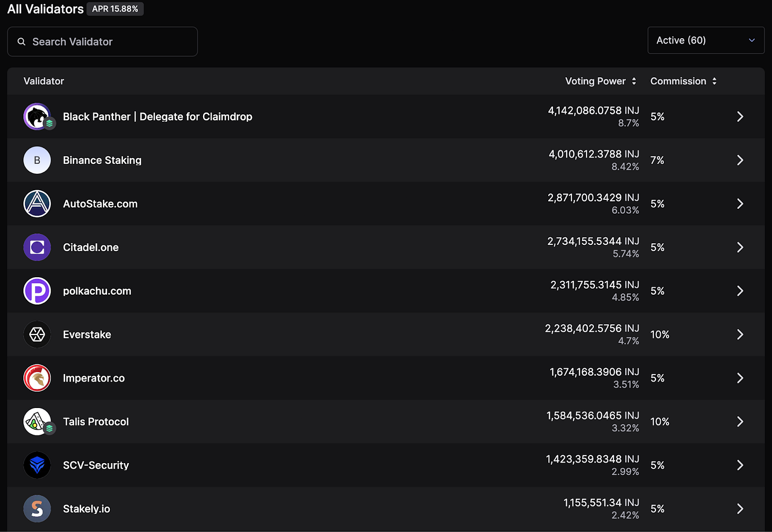Click the 2.42% voting share value
The width and height of the screenshot is (772, 532).
coord(625,515)
